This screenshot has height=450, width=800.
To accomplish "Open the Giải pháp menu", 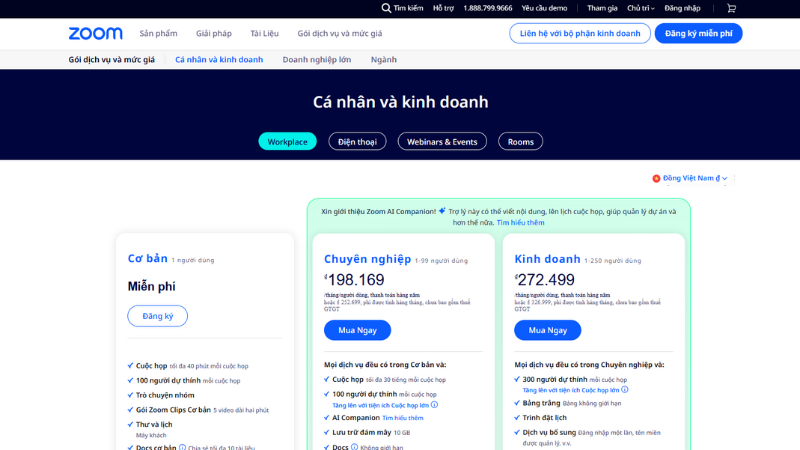I will click(x=214, y=34).
